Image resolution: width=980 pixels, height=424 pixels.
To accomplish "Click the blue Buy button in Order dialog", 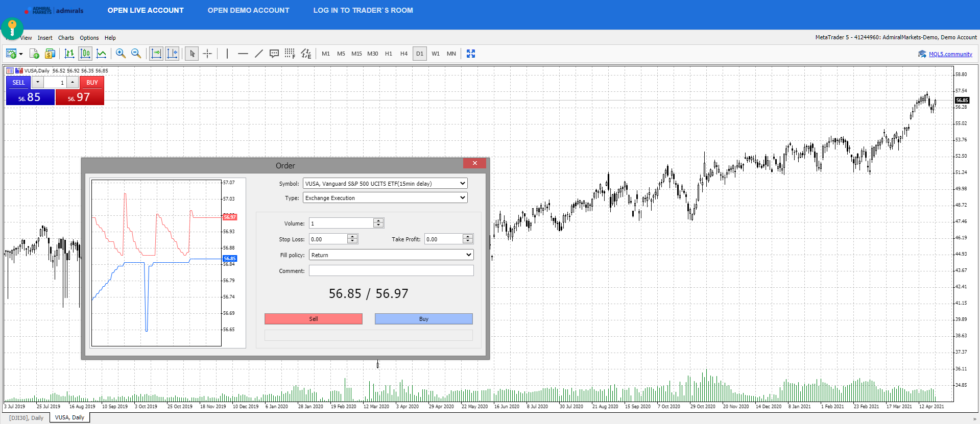I will pyautogui.click(x=424, y=319).
